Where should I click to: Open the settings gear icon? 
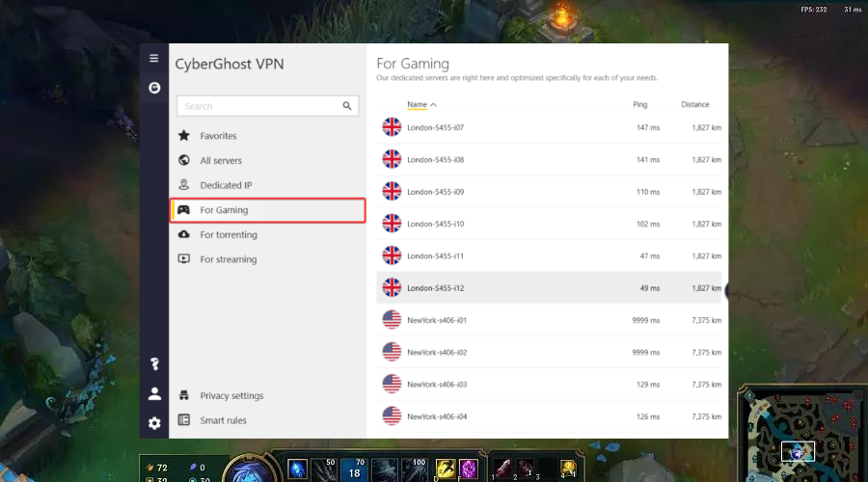pos(154,423)
